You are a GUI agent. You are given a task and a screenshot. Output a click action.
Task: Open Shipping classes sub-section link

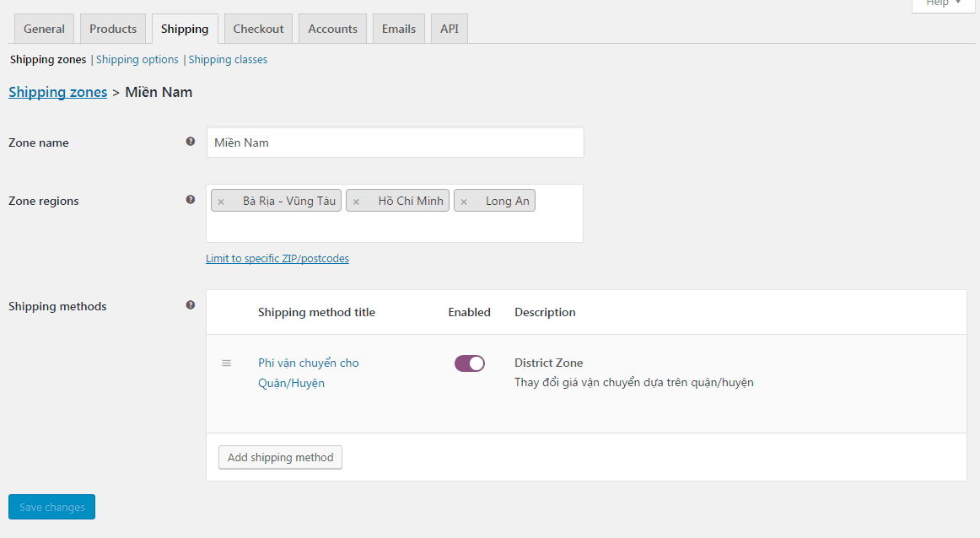click(228, 60)
